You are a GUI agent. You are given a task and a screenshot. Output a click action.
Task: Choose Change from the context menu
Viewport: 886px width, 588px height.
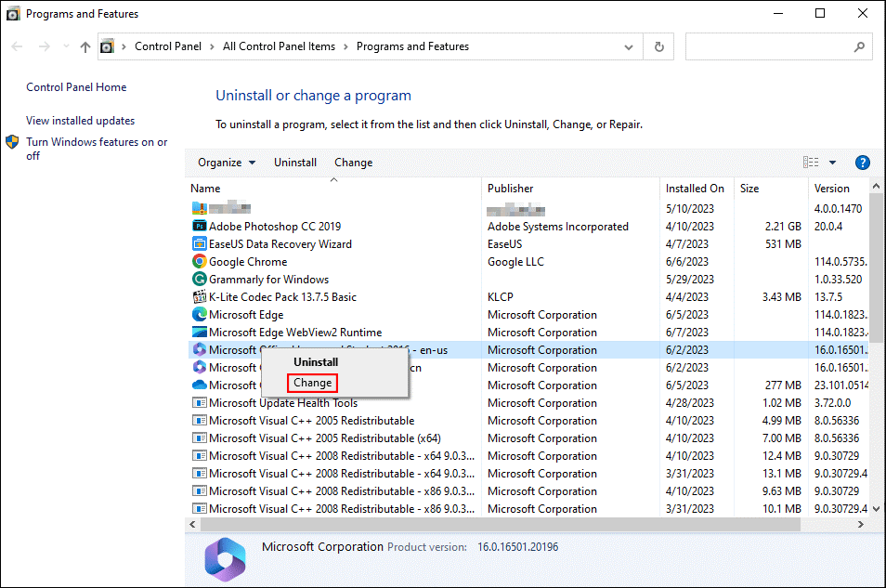(x=312, y=383)
